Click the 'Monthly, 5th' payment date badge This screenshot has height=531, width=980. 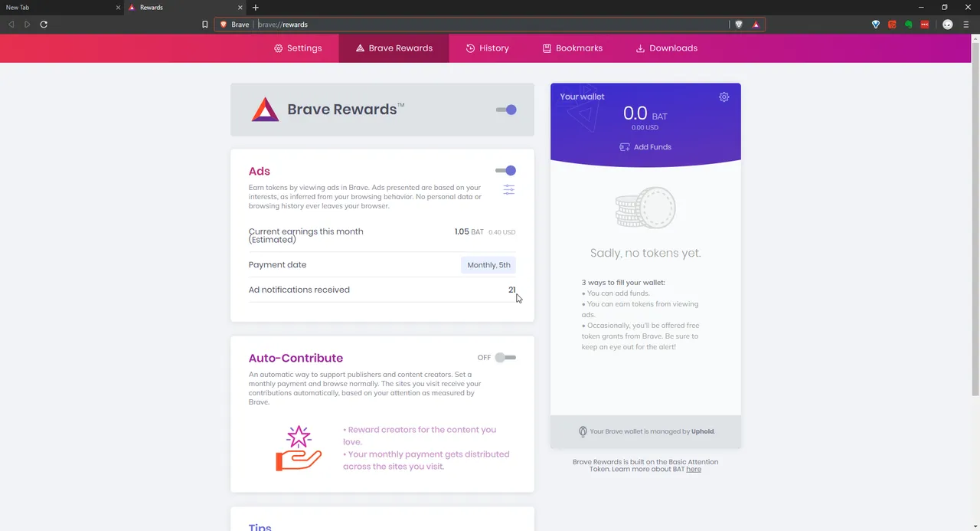point(488,265)
